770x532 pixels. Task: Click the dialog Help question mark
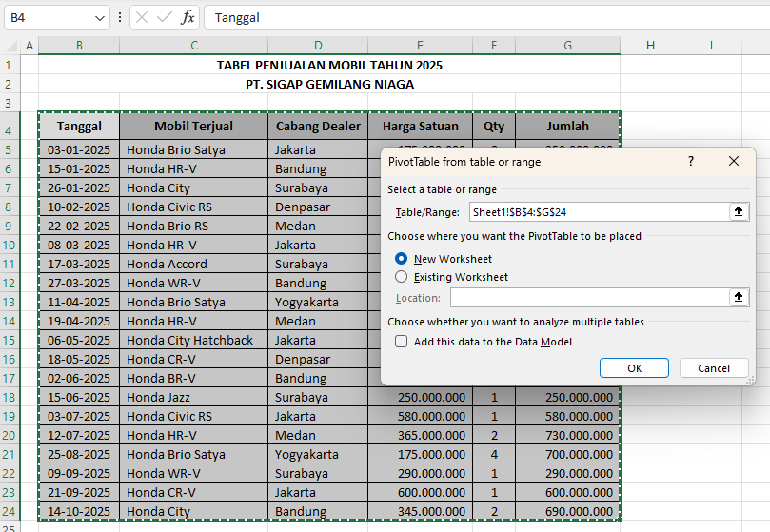pyautogui.click(x=691, y=162)
